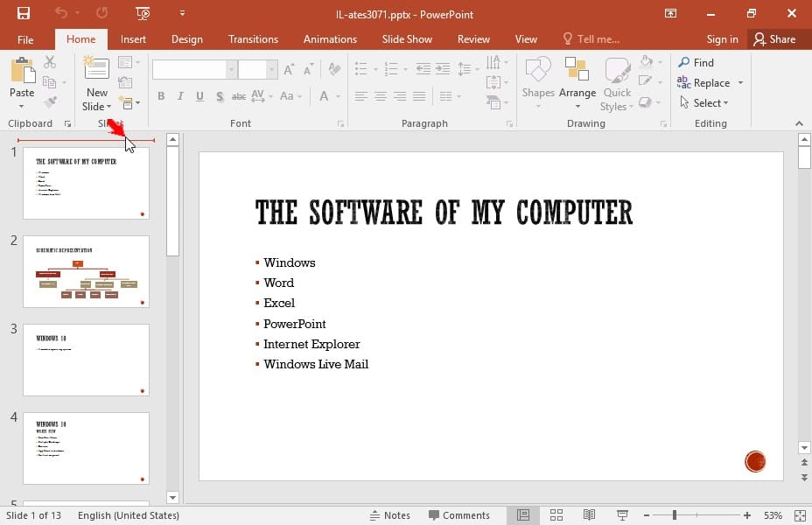Viewport: 812px width, 525px height.
Task: Open the Select menu in Editing group
Action: tap(704, 102)
